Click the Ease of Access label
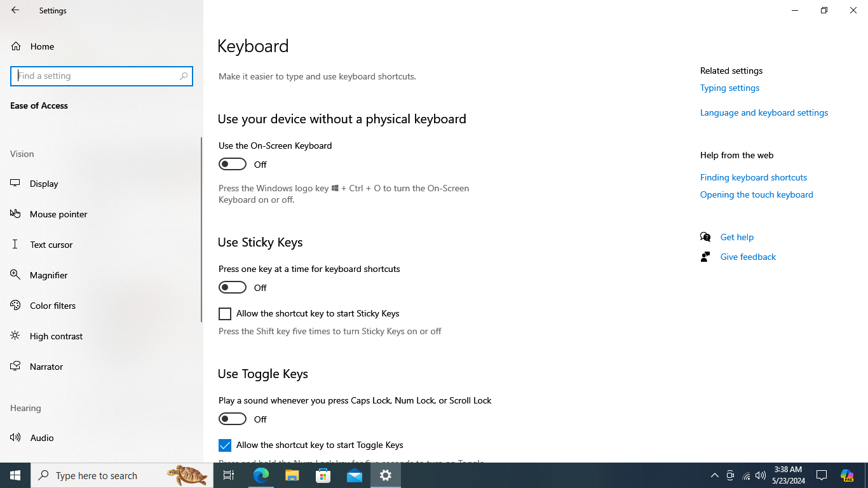868x488 pixels. coord(39,106)
